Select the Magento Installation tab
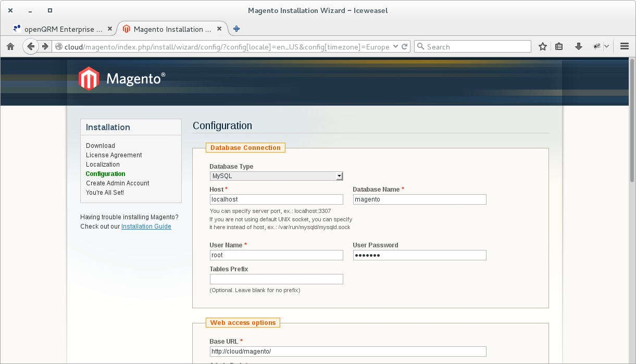 pyautogui.click(x=172, y=29)
